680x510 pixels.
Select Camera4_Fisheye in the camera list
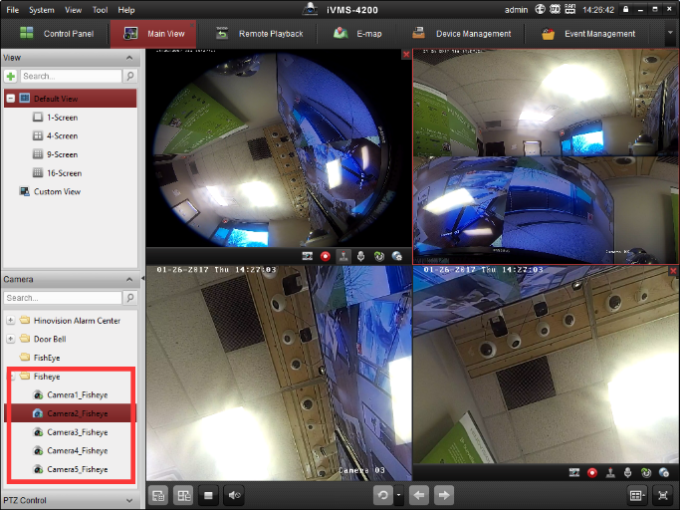pos(76,450)
